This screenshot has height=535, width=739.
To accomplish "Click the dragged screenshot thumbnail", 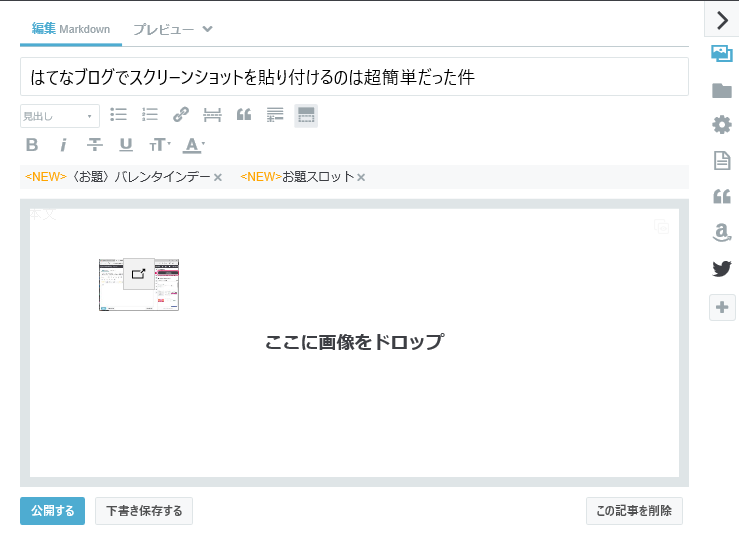I will 139,284.
